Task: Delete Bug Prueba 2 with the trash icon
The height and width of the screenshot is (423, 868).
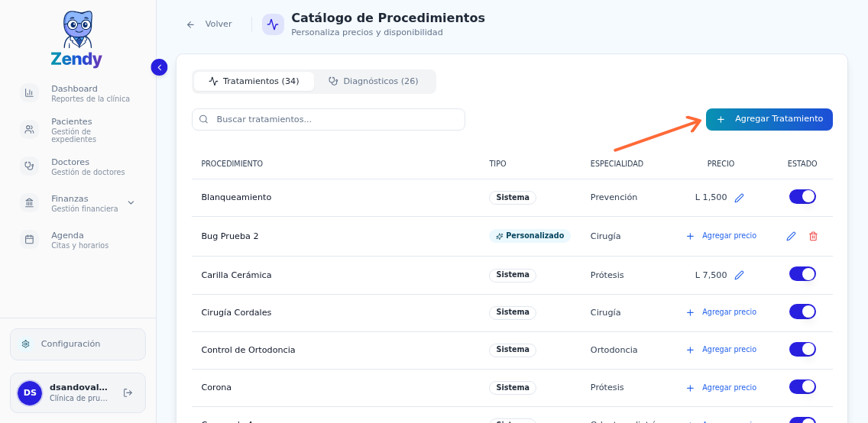Action: coord(813,236)
